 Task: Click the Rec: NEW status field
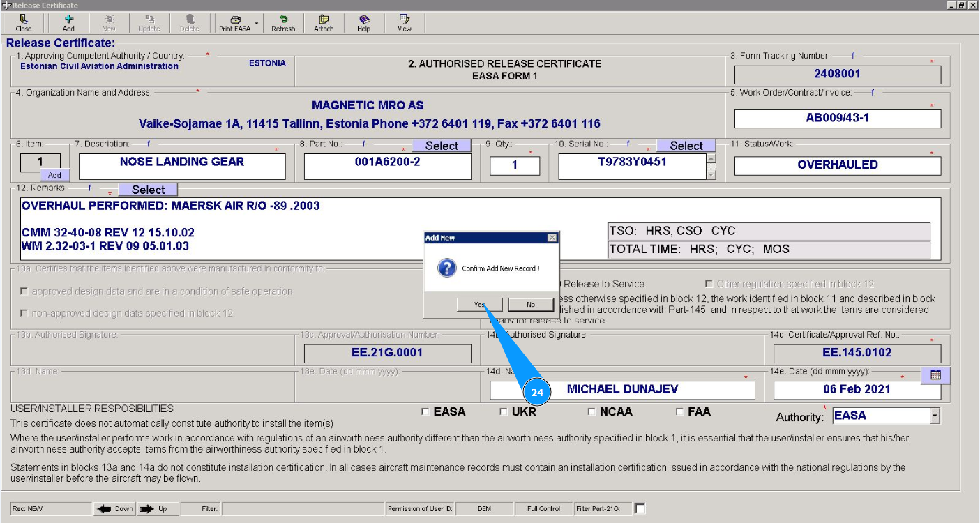pos(51,509)
